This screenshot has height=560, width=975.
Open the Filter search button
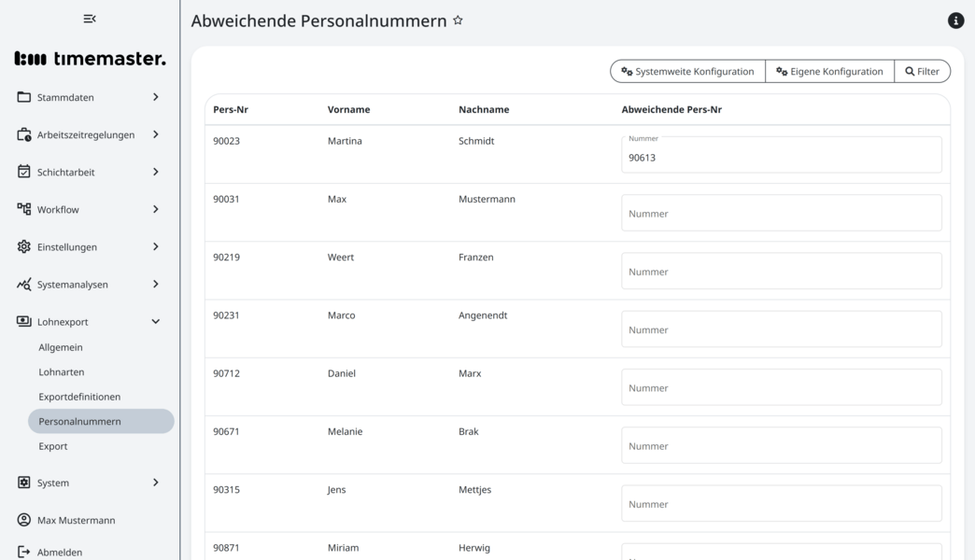pyautogui.click(x=922, y=71)
